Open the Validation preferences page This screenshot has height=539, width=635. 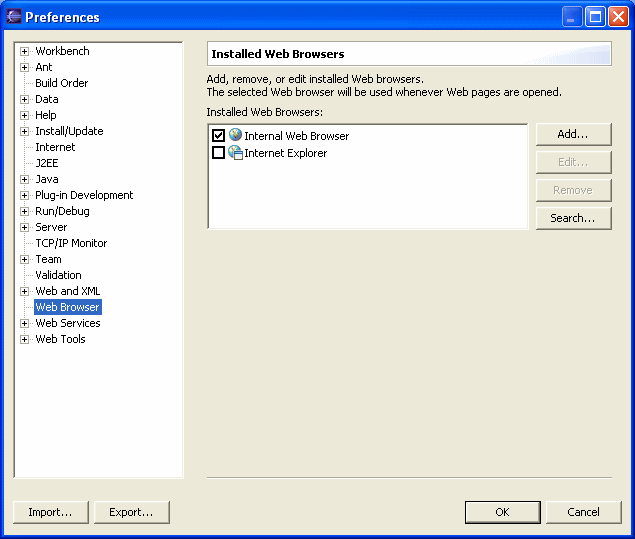(x=58, y=275)
